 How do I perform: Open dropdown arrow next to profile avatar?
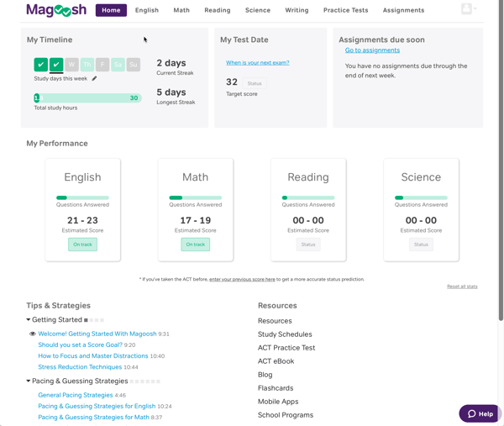[x=475, y=8]
